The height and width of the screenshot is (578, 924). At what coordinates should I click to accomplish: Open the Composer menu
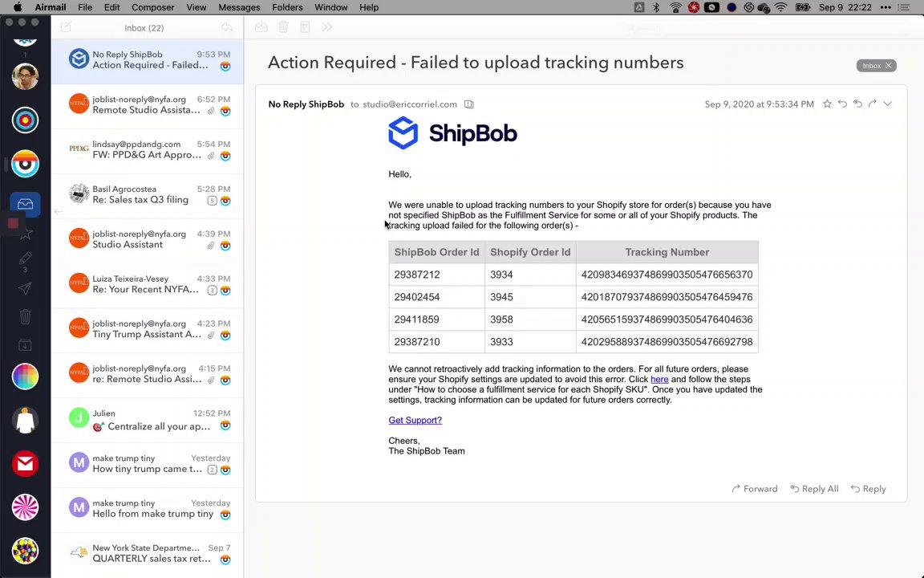click(152, 7)
